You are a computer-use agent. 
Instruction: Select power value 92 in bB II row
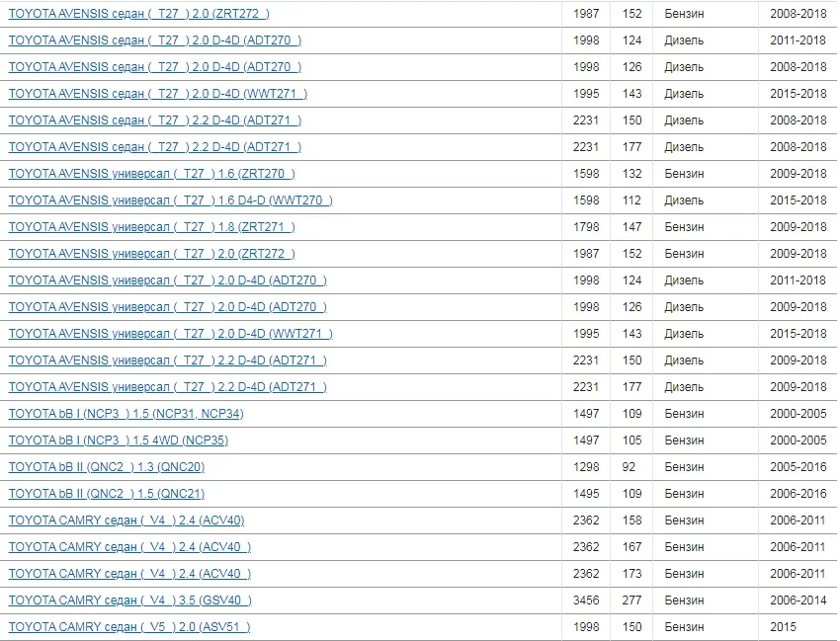click(x=629, y=467)
